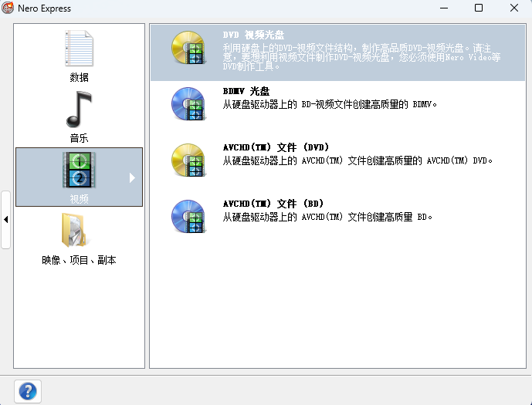Select the DVD 视频光盘 title text
Screen dimensions: 532x405
[253, 35]
